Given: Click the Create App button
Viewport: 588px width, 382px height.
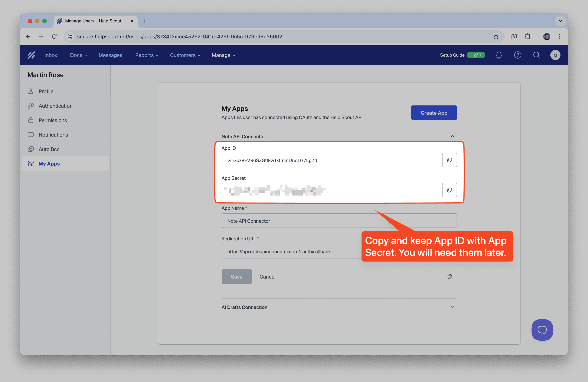Looking at the screenshot, I should 434,113.
